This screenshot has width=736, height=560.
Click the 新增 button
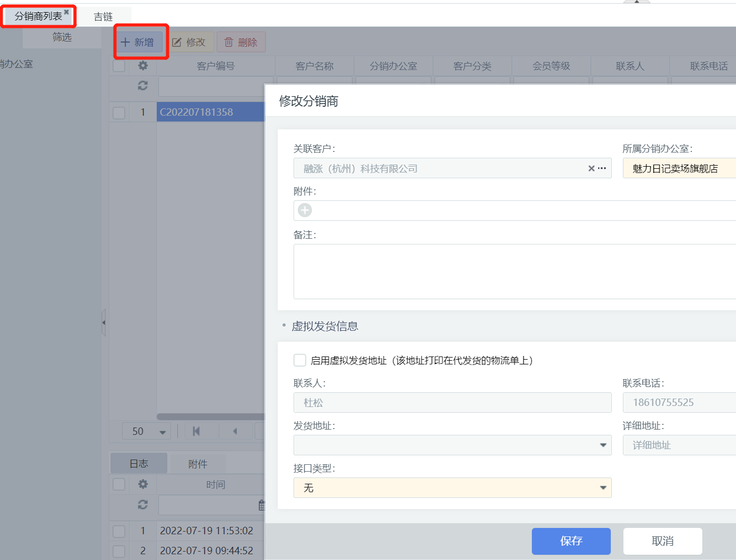(139, 42)
